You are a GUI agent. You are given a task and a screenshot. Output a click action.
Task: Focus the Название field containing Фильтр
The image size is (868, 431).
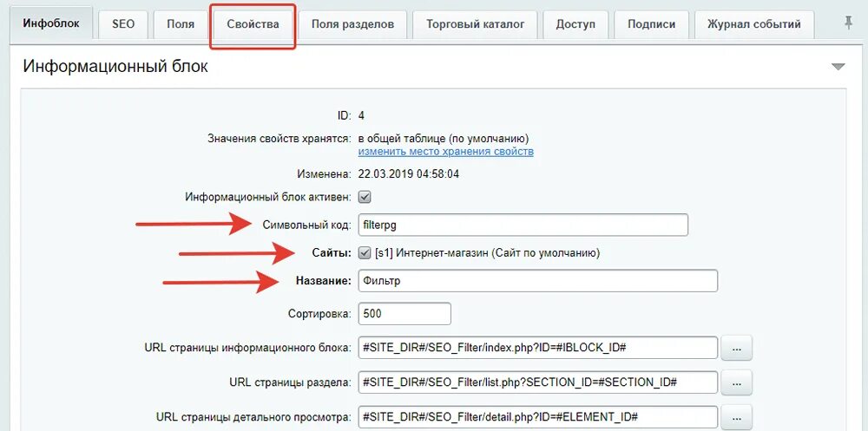pos(538,281)
